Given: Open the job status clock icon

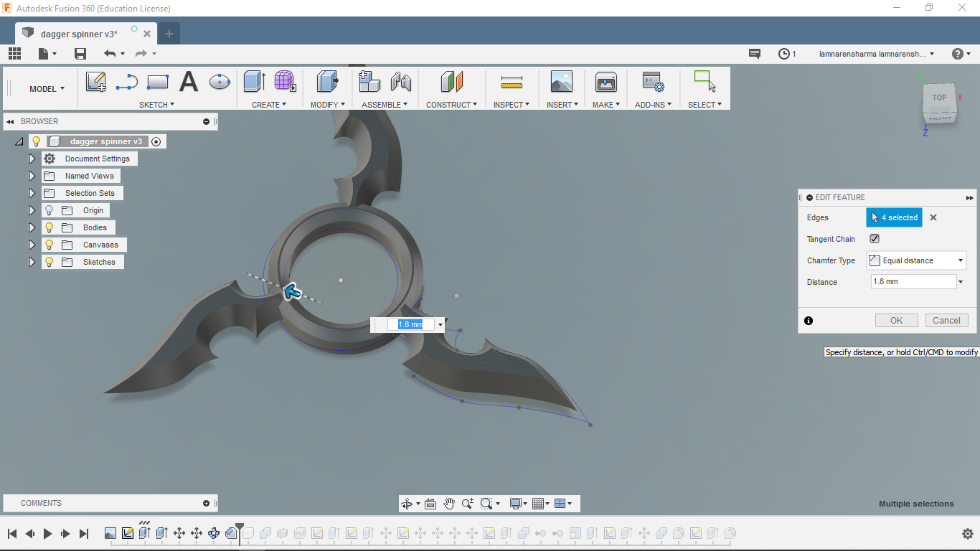Looking at the screenshot, I should pos(784,54).
